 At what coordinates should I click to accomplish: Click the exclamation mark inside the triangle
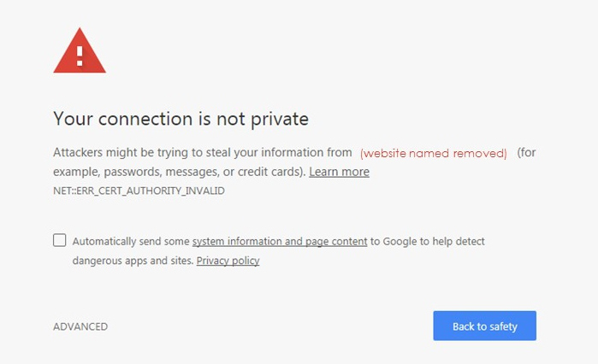pyautogui.click(x=80, y=56)
